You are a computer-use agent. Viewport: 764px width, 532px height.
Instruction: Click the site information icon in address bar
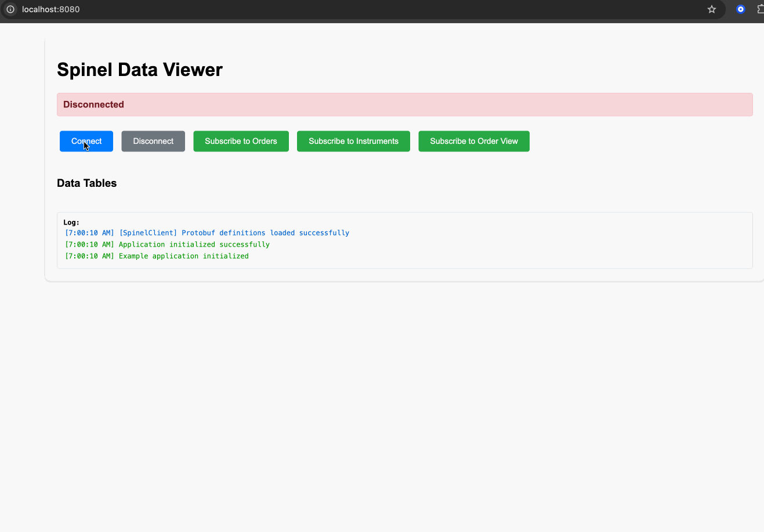point(10,9)
